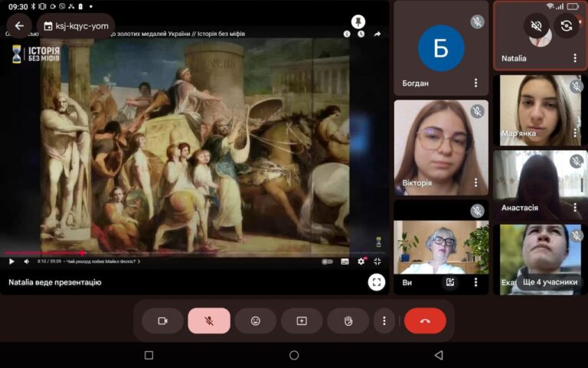
Task: Switch camera with the rotate icon
Action: tap(567, 26)
